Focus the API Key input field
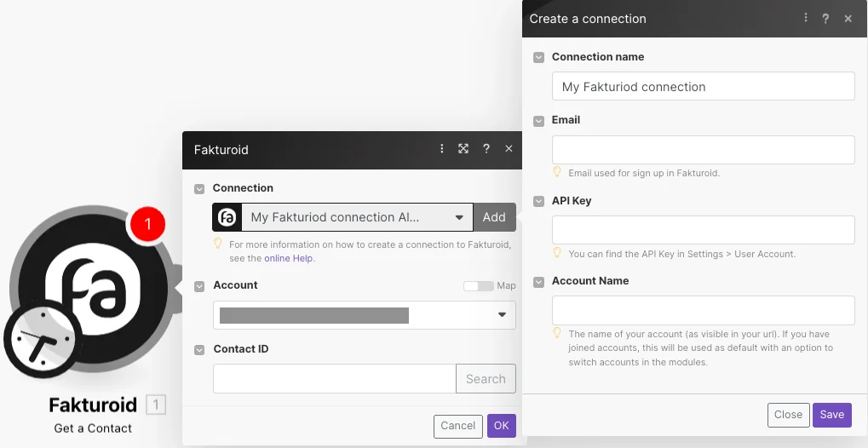868x448 pixels. (x=703, y=230)
